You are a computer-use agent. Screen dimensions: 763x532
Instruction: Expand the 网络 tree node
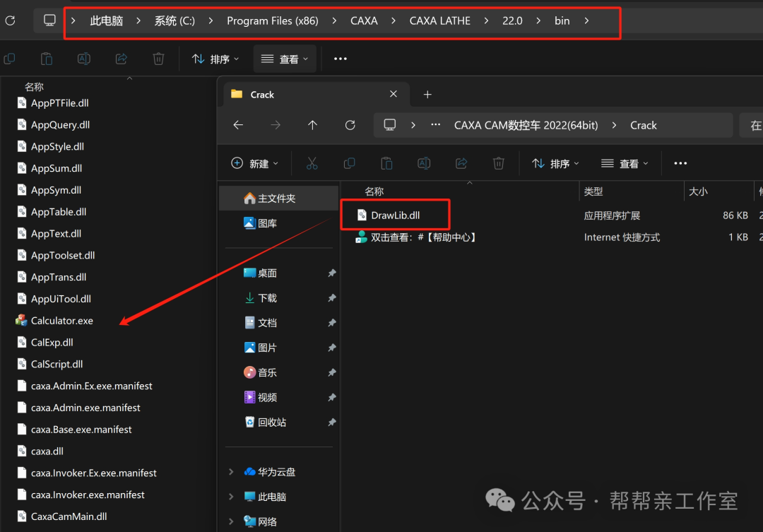pos(231,521)
